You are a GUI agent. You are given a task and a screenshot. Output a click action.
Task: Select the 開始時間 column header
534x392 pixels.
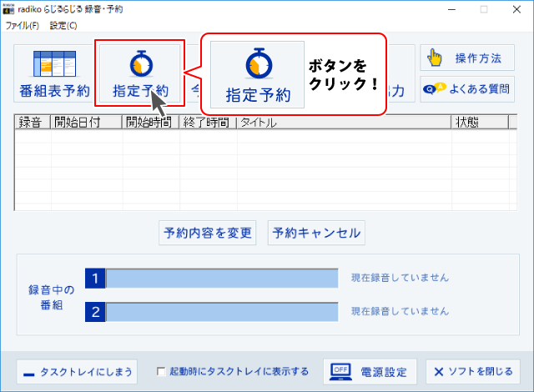(x=150, y=122)
